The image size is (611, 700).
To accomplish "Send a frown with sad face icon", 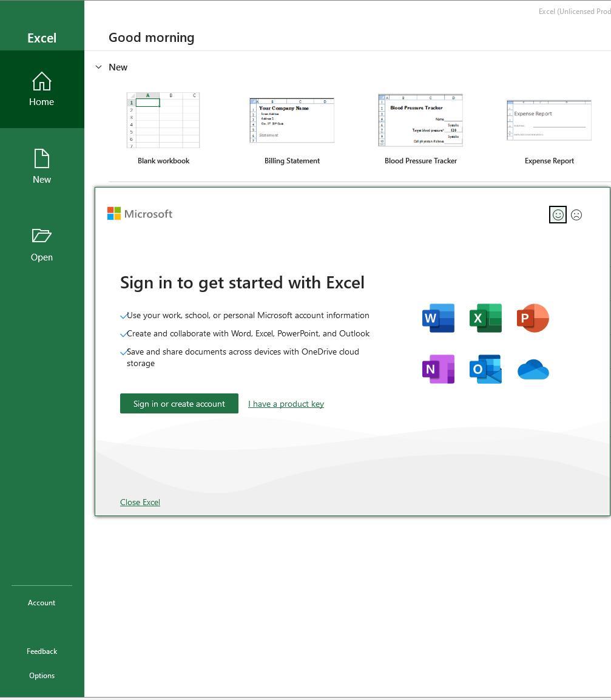I will pos(576,215).
